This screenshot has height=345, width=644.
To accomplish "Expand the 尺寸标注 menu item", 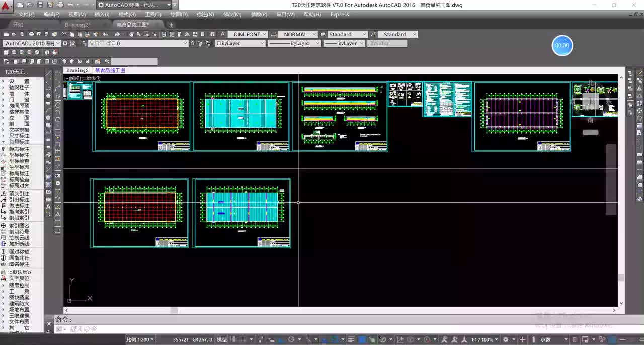I will [19, 136].
